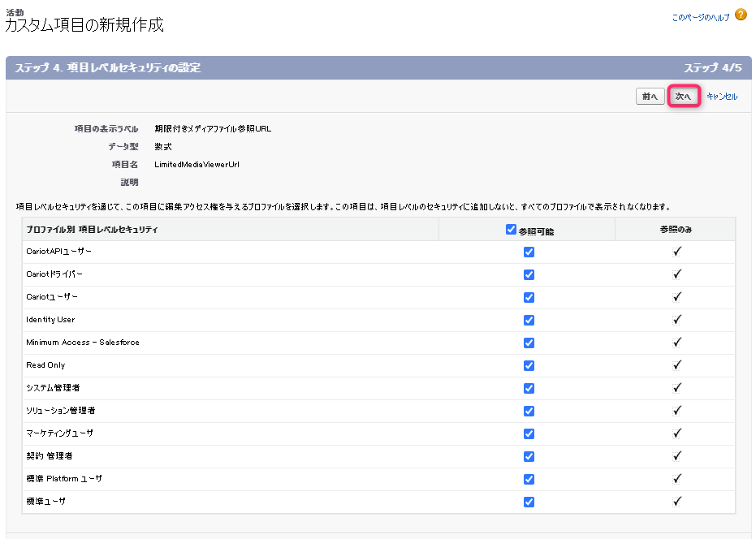Uncheck 参照可能 for ソリューション管理者
The width and height of the screenshot is (756, 539).
click(x=529, y=412)
